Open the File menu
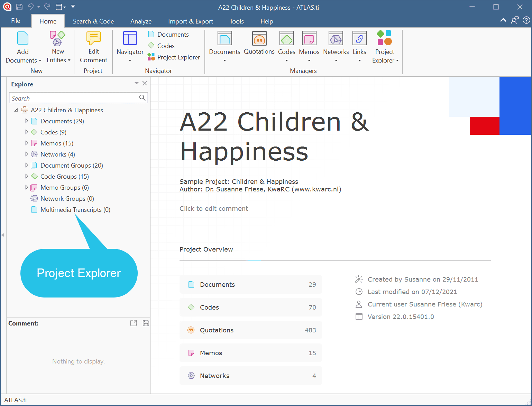The height and width of the screenshot is (406, 532). point(16,21)
